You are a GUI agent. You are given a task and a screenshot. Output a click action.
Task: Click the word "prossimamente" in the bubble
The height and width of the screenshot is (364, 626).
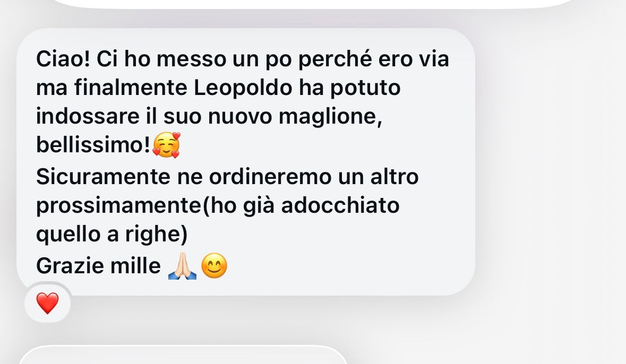pyautogui.click(x=119, y=206)
